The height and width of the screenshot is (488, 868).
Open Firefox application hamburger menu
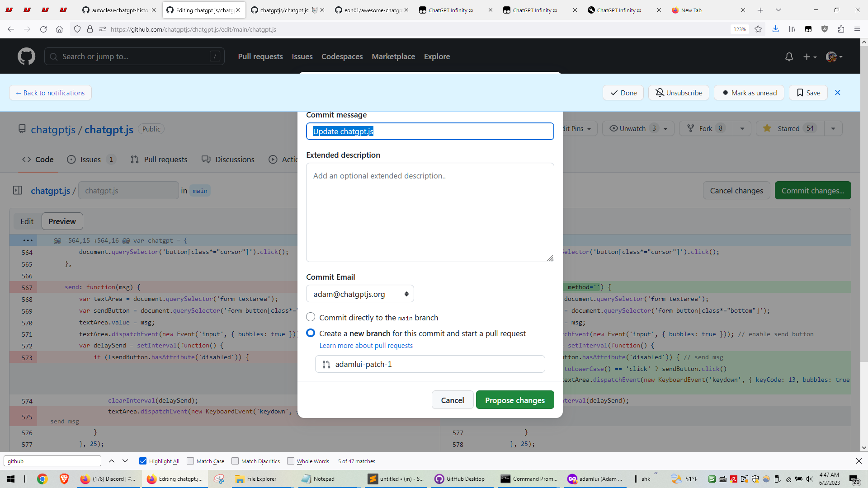pyautogui.click(x=857, y=29)
